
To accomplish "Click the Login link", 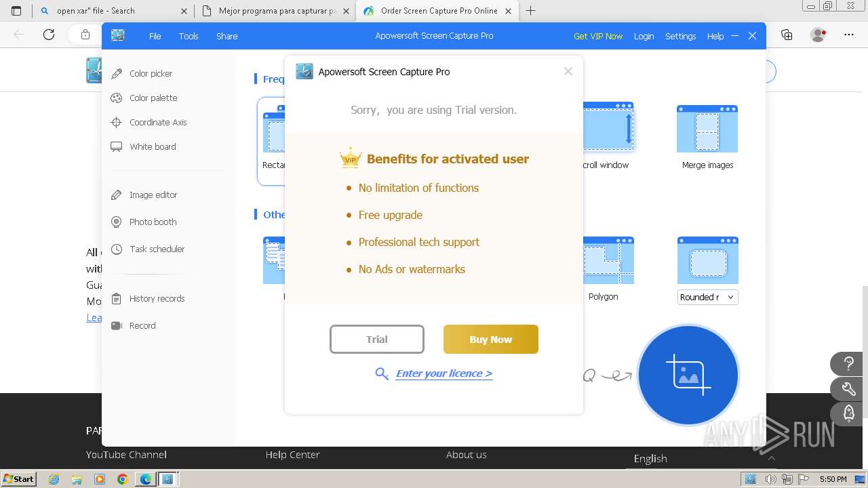I will [x=644, y=36].
